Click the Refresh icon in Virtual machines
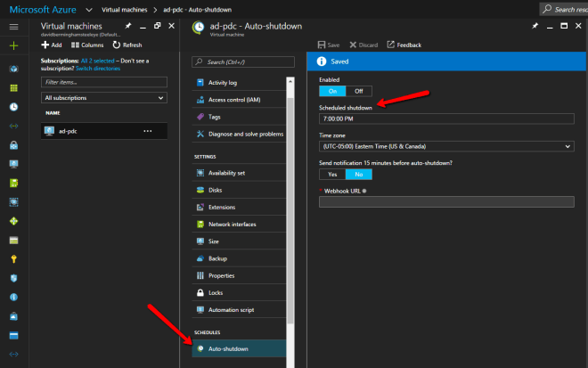This screenshot has height=368, width=588. [x=127, y=45]
